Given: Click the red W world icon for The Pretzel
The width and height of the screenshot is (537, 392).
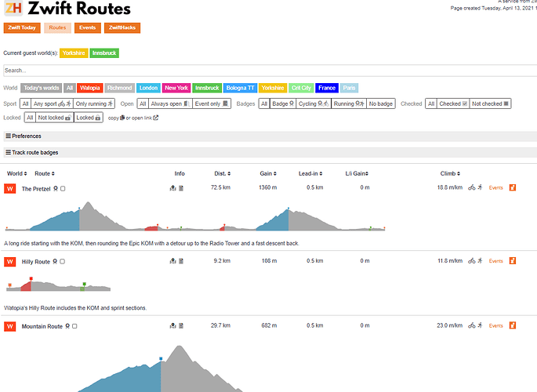Looking at the screenshot, I should point(10,189).
